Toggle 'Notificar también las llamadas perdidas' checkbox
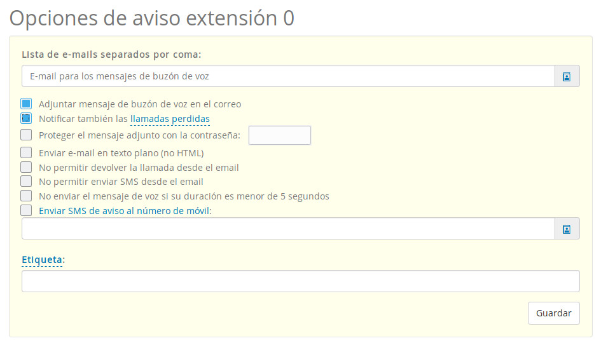Viewport: 601px width, 364px height. [26, 118]
